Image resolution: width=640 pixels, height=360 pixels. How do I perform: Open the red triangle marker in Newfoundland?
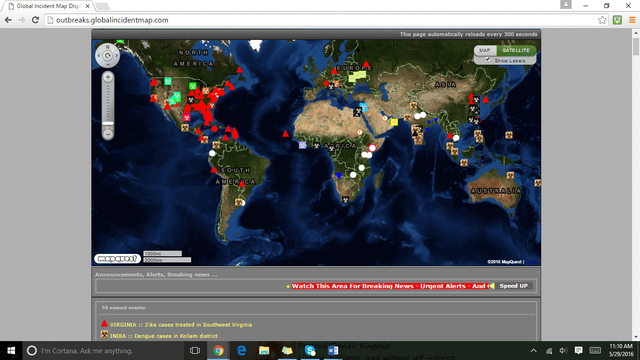point(240,70)
